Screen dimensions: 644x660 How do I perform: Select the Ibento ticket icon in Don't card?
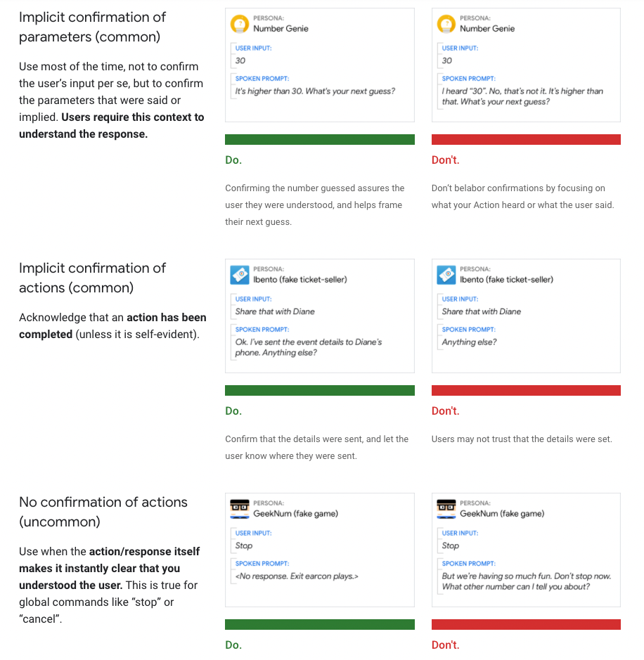(446, 275)
